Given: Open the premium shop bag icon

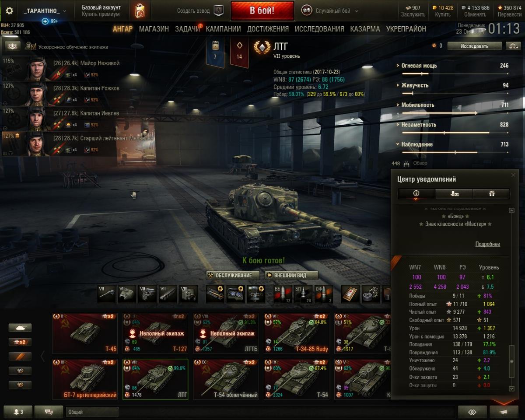Looking at the screenshot, I should 140,11.
